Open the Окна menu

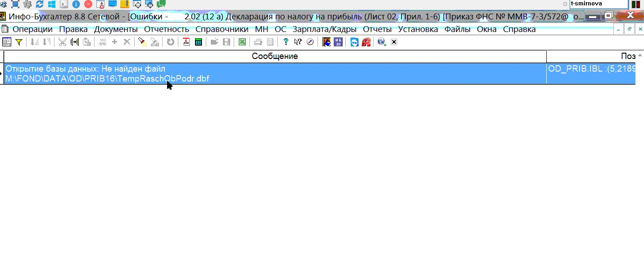(487, 29)
